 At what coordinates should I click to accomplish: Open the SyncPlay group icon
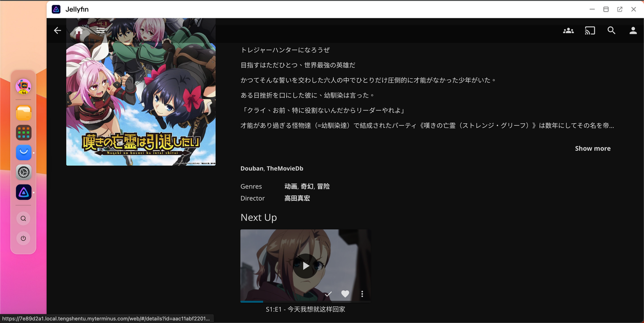pyautogui.click(x=568, y=31)
